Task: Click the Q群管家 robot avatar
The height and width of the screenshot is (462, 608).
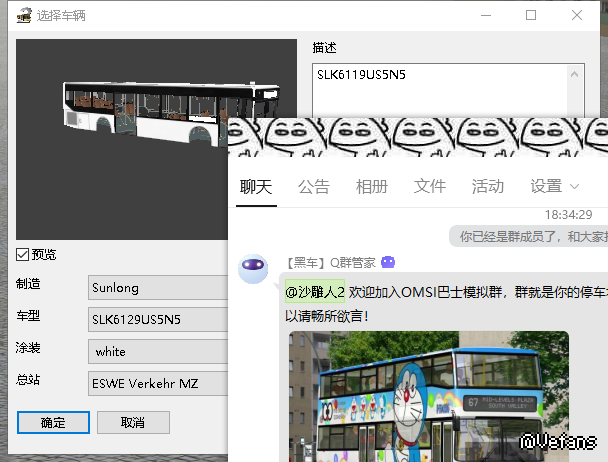Action: point(251,269)
